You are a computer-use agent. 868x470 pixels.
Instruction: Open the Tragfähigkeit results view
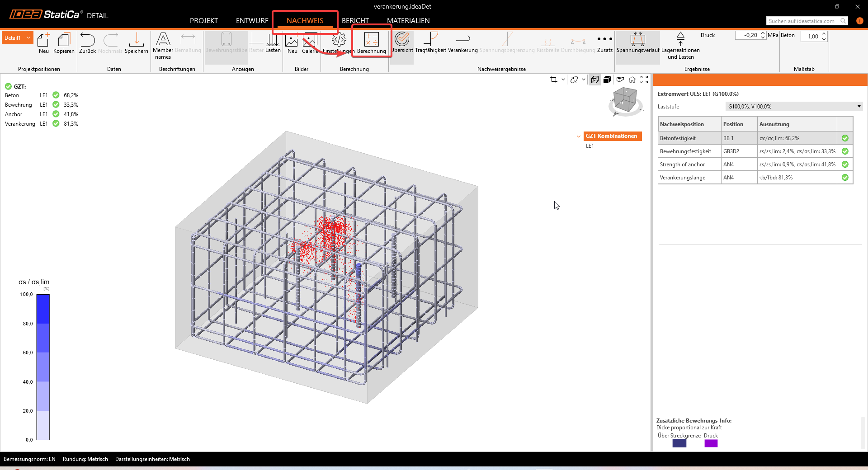pyautogui.click(x=430, y=42)
